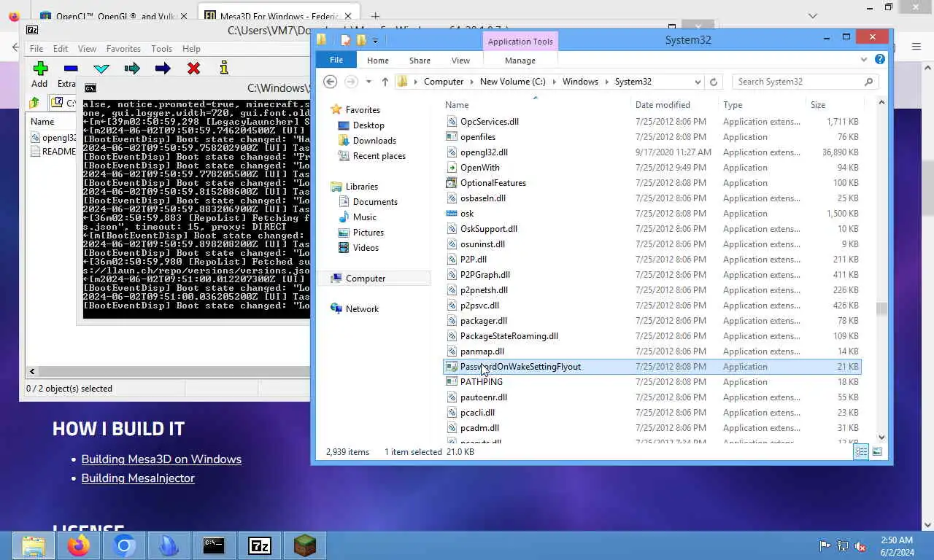
Task: Open Edit menu in 7-Zip
Action: coord(61,49)
